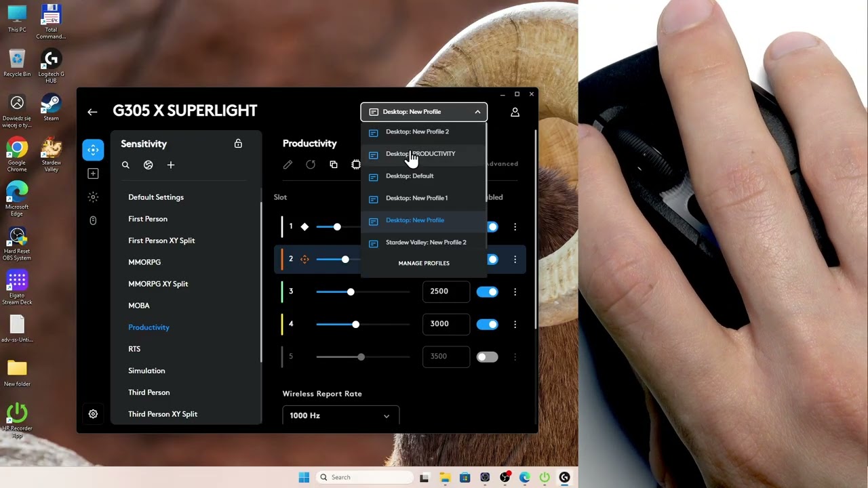Edit the Productivity preset with the pencil icon

pos(288,165)
